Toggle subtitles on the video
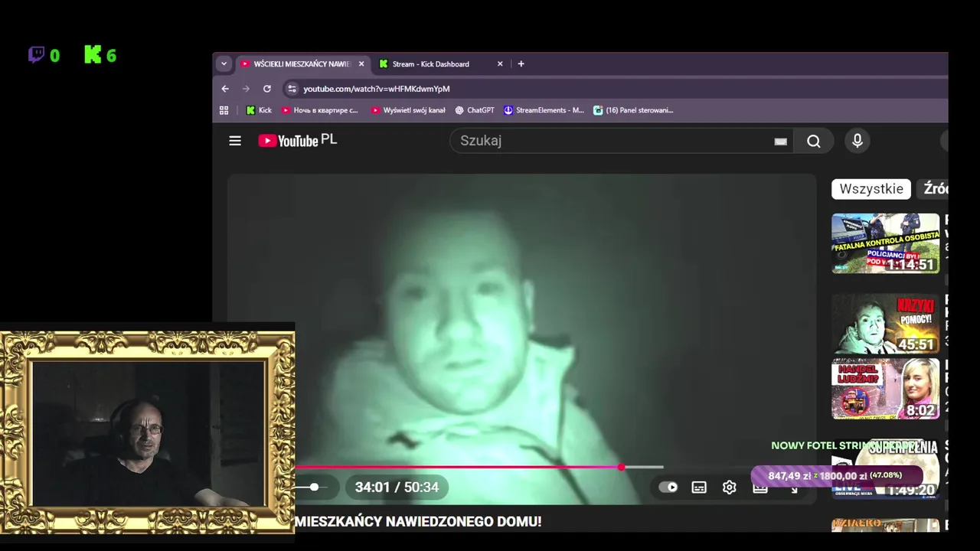 coord(699,487)
